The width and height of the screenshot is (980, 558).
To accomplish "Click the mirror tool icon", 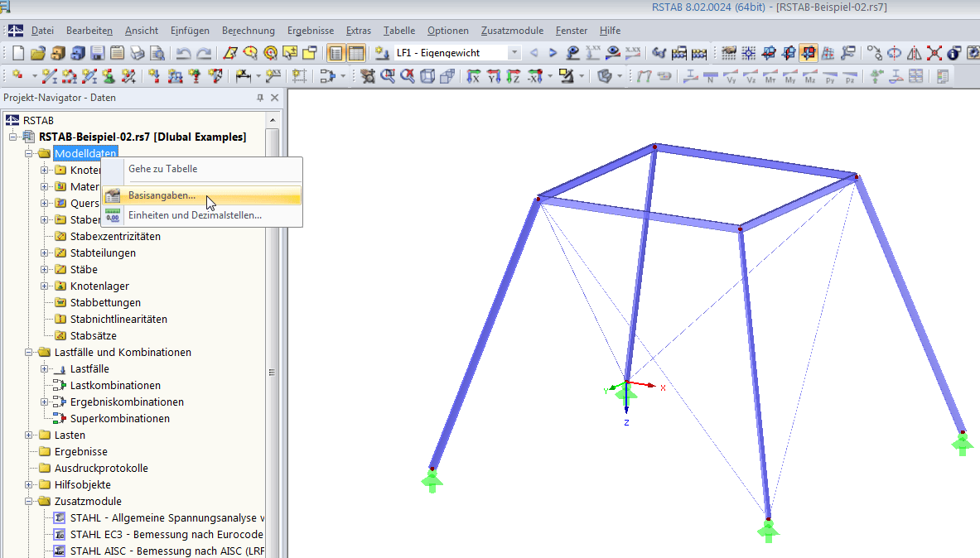I will [915, 53].
